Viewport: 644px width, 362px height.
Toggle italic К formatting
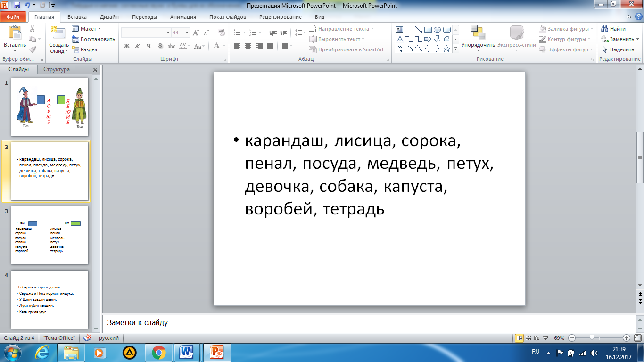pos(138,46)
